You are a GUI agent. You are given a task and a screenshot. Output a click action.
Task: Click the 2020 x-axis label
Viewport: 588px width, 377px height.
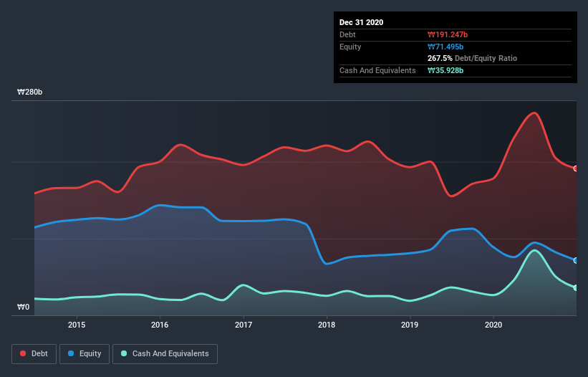point(493,325)
